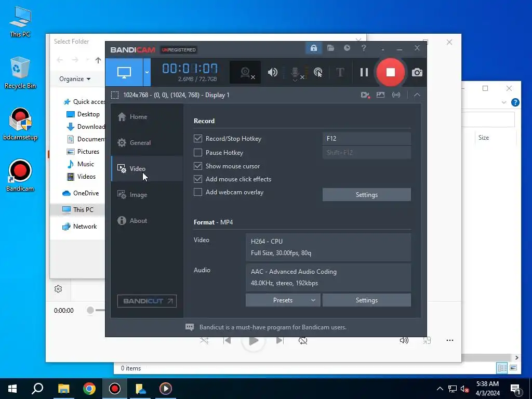Go up one folder level arrow
The image size is (532, 399).
98,60
